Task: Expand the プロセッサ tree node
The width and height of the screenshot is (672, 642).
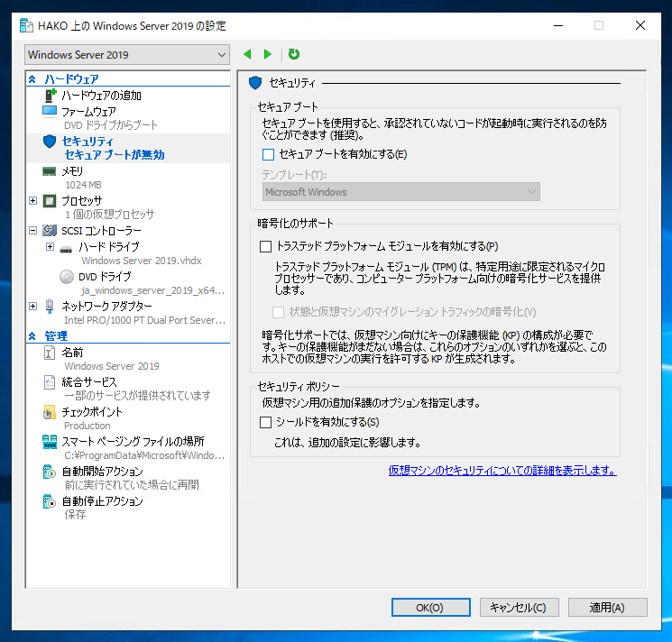Action: pos(33,200)
